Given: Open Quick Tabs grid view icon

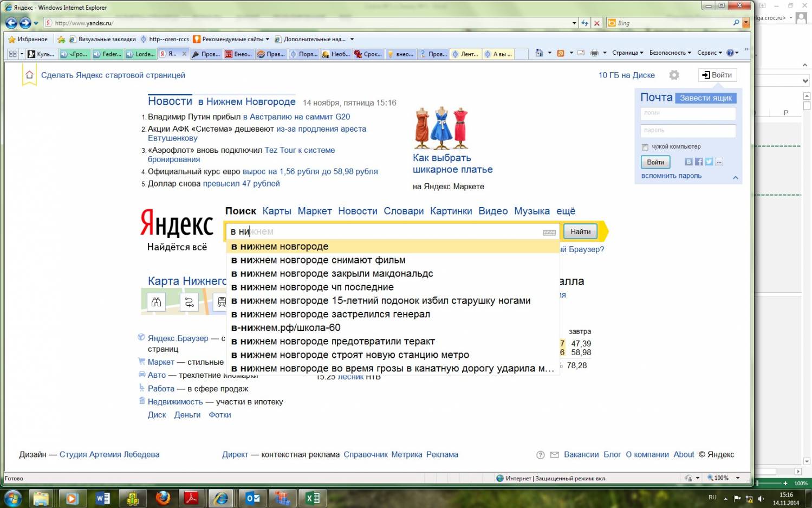Looking at the screenshot, I should coord(12,54).
